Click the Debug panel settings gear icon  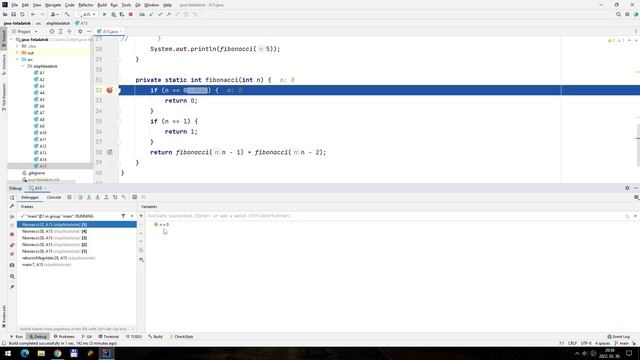[627, 188]
